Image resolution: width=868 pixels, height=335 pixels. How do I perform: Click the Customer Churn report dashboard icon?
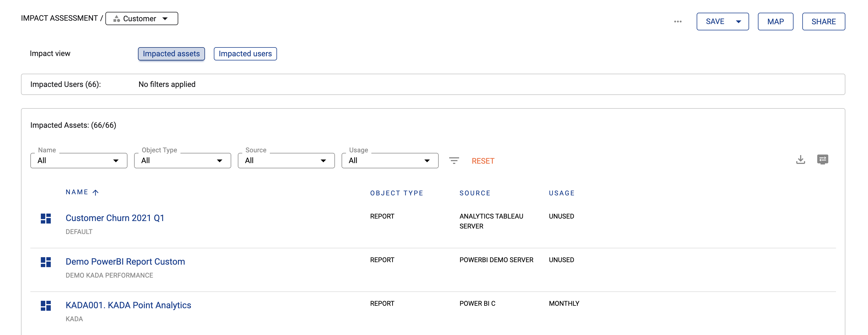[46, 218]
